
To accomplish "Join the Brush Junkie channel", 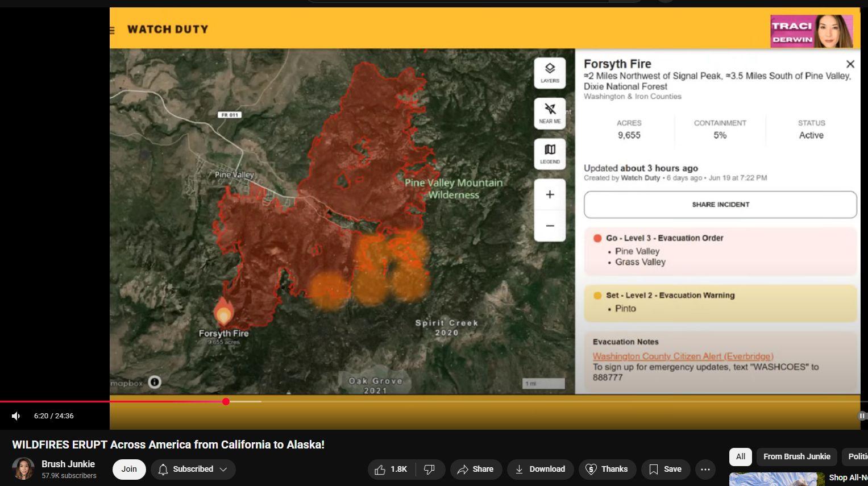I will point(129,470).
